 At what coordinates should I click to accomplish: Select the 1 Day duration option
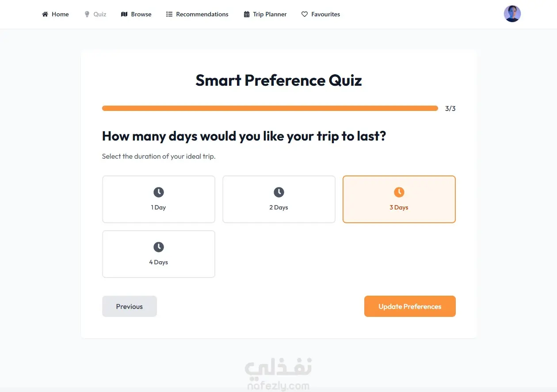pos(159,199)
